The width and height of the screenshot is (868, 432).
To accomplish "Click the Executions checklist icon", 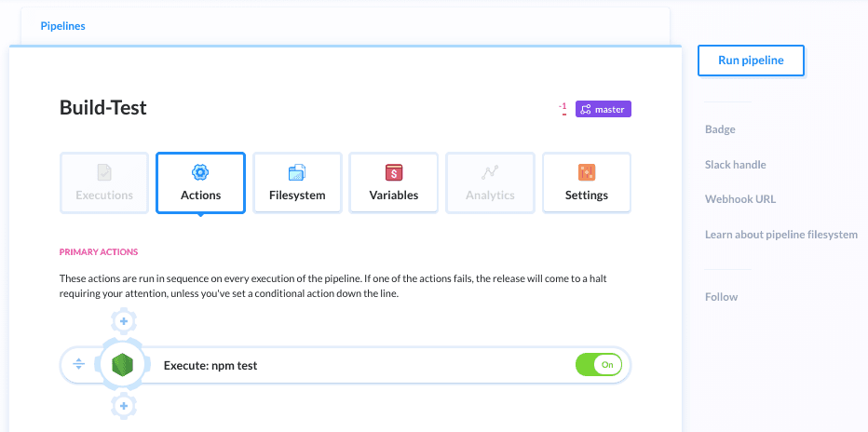I will click(104, 172).
